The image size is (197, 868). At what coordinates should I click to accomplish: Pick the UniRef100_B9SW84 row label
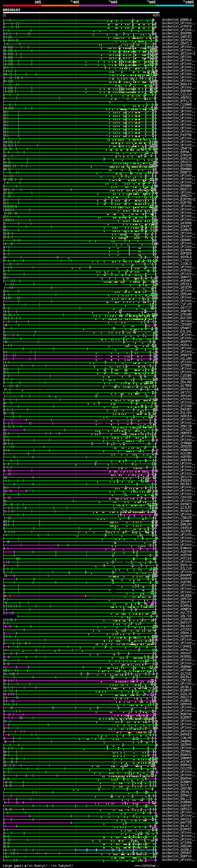(177, 186)
